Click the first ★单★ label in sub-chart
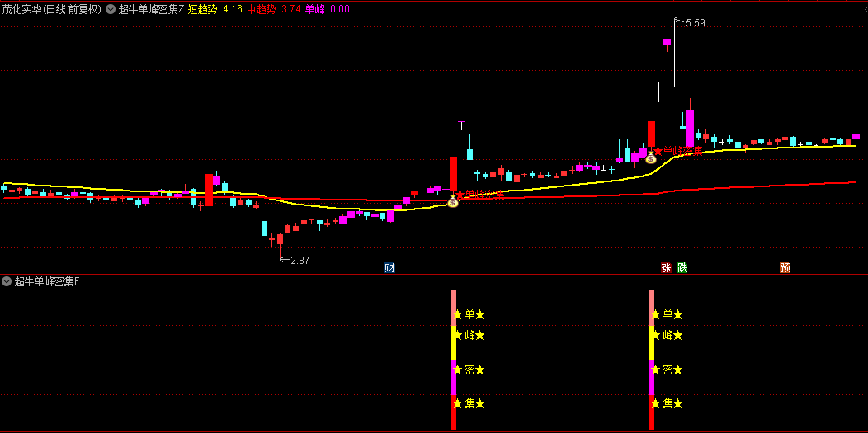The height and width of the screenshot is (433, 868). click(469, 314)
